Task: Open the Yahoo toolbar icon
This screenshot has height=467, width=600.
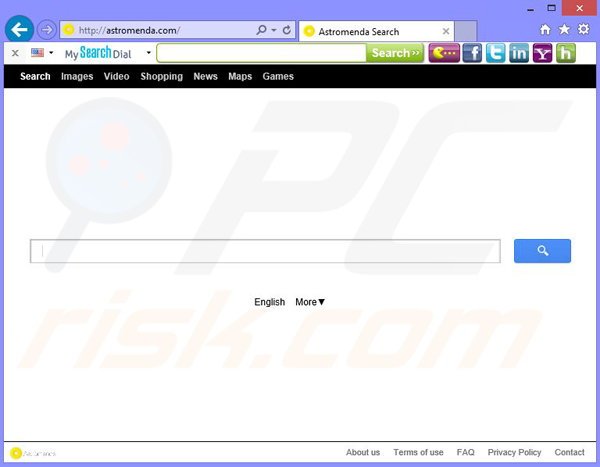Action: (542, 53)
